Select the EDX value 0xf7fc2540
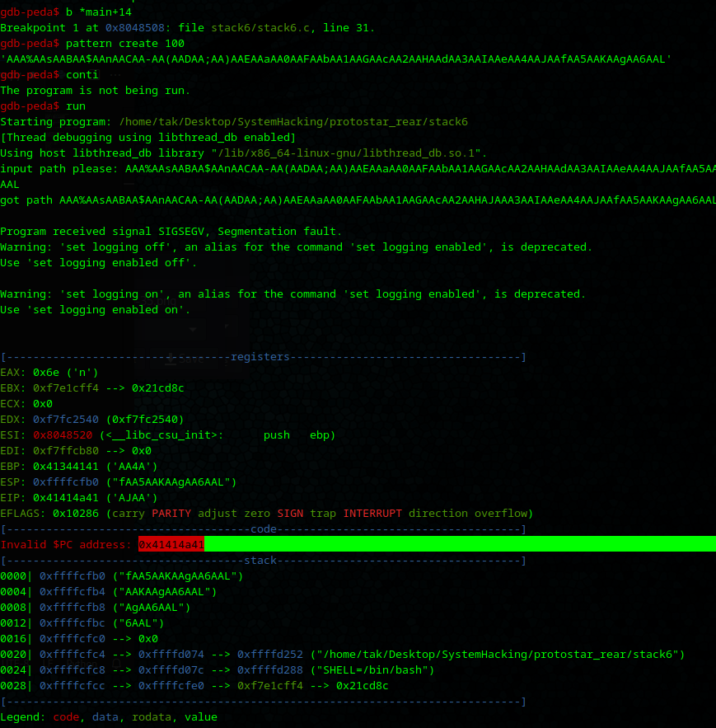The image size is (716, 728). (66, 420)
